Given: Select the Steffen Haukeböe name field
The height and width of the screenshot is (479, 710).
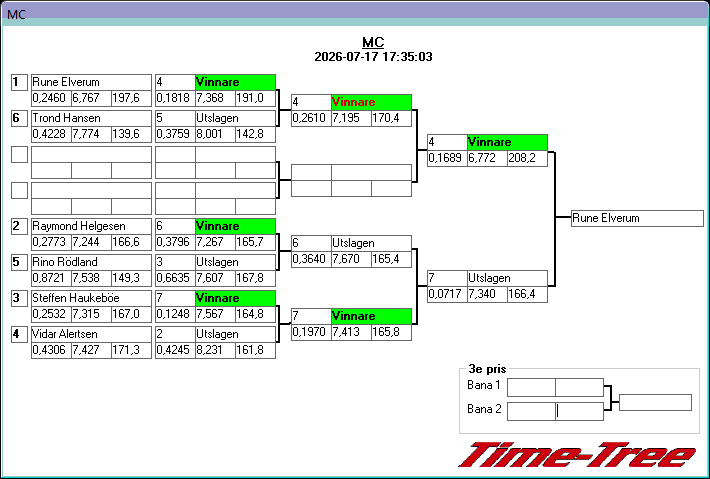Looking at the screenshot, I should [91, 298].
